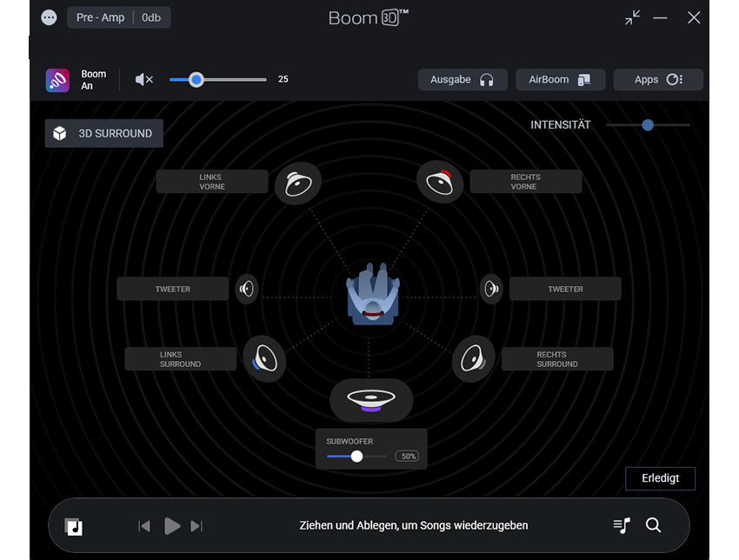Toggle the left Tweeter speaker icon
Screen dimensions: 739x560
click(x=247, y=289)
